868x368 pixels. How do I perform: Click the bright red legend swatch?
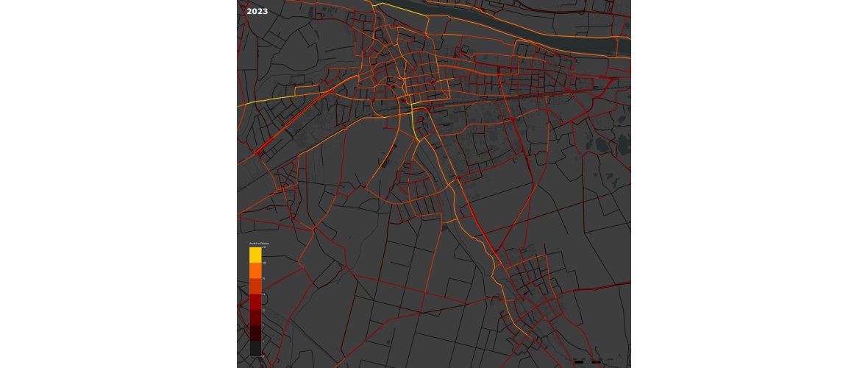pos(255,301)
